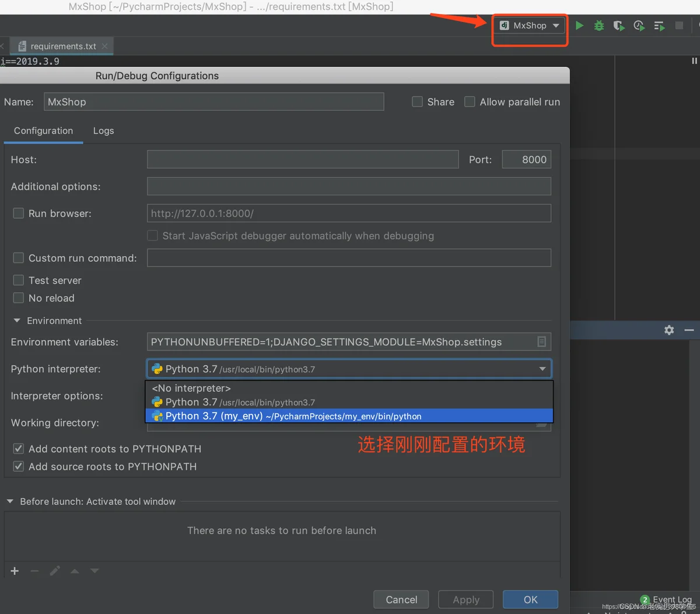This screenshot has height=614, width=700.
Task: Focus the Additional options field
Action: (349, 187)
